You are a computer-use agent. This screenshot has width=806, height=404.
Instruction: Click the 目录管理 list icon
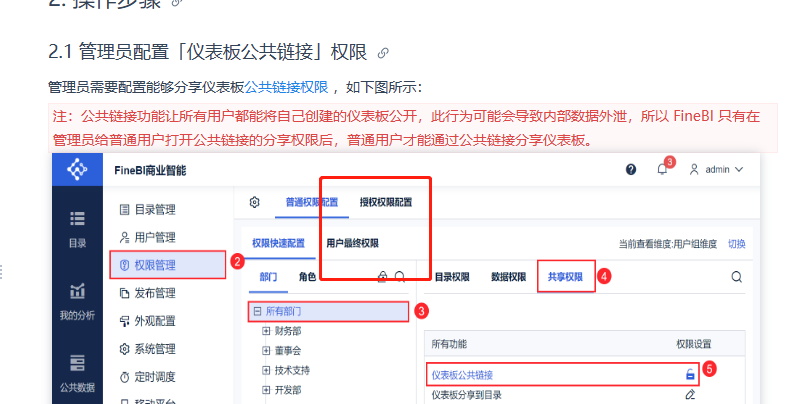[x=124, y=210]
